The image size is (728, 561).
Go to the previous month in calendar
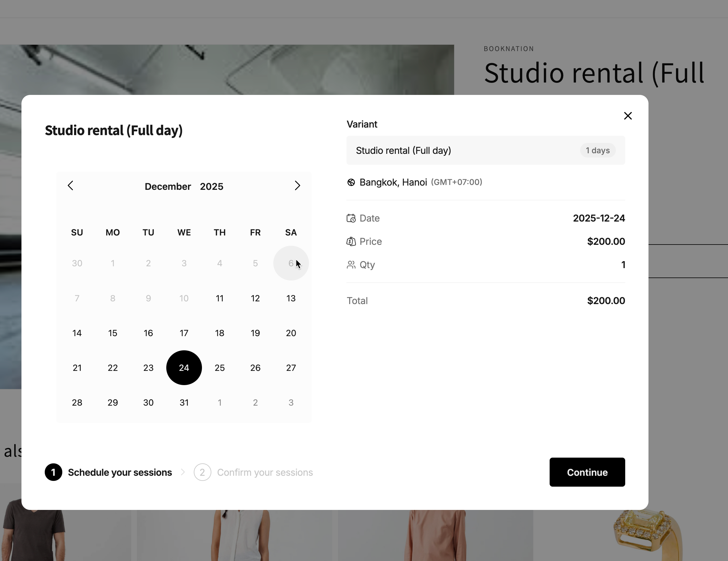click(x=70, y=186)
